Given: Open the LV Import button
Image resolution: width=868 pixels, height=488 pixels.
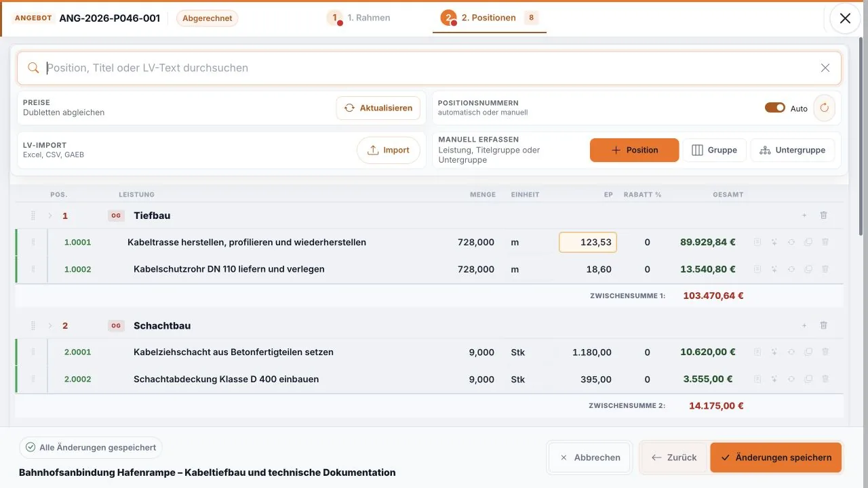Looking at the screenshot, I should 389,150.
